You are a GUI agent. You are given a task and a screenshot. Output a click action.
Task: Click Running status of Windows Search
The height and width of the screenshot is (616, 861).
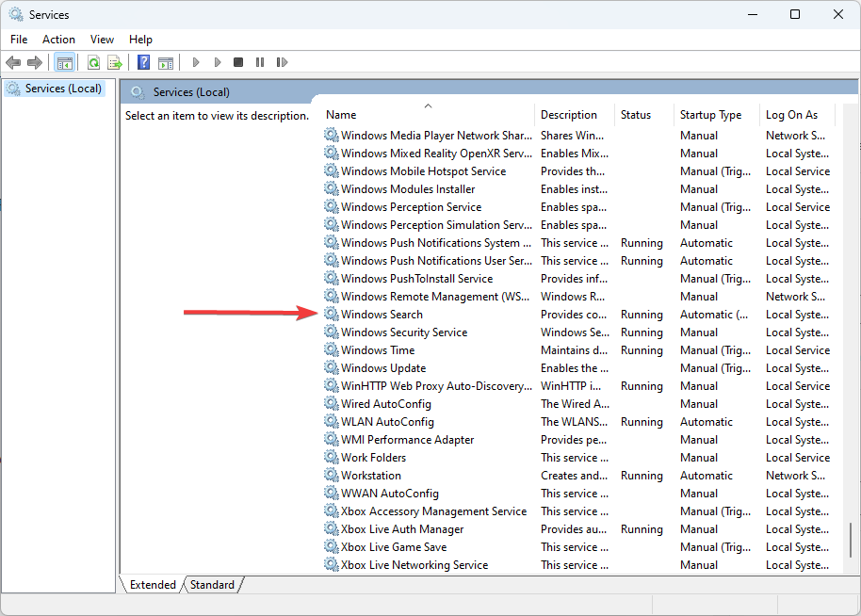[642, 314]
